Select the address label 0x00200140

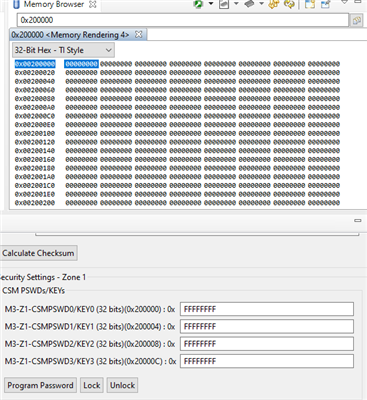35,150
